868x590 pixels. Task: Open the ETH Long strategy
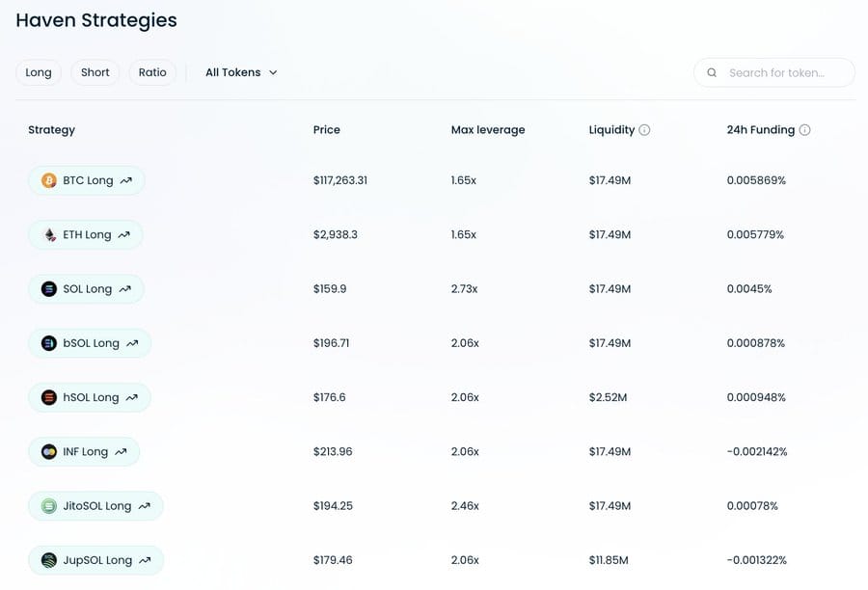click(86, 234)
